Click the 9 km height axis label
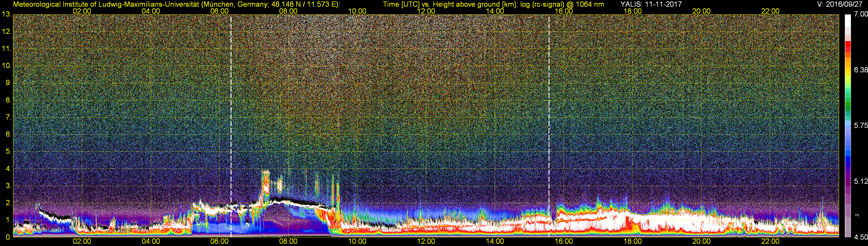Viewport: 868px width, 246px height. pyautogui.click(x=8, y=82)
